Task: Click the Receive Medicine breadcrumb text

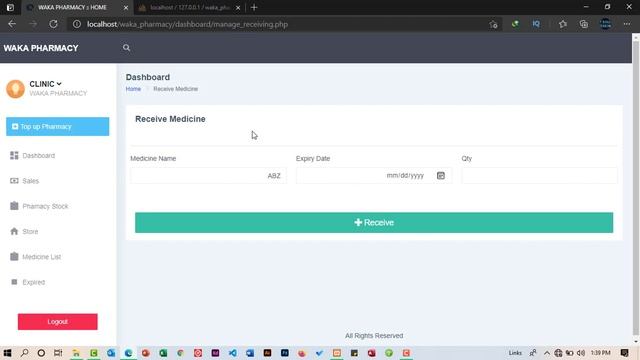Action: 176,89
